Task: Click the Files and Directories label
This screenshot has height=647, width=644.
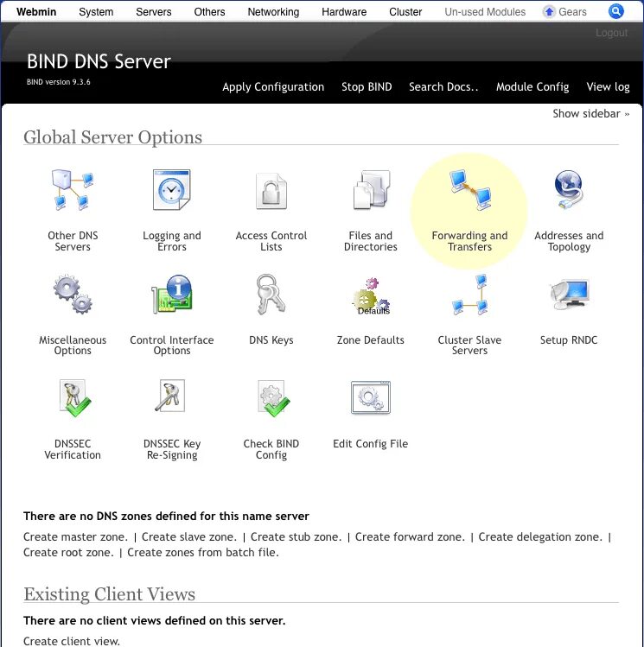Action: pyautogui.click(x=371, y=241)
